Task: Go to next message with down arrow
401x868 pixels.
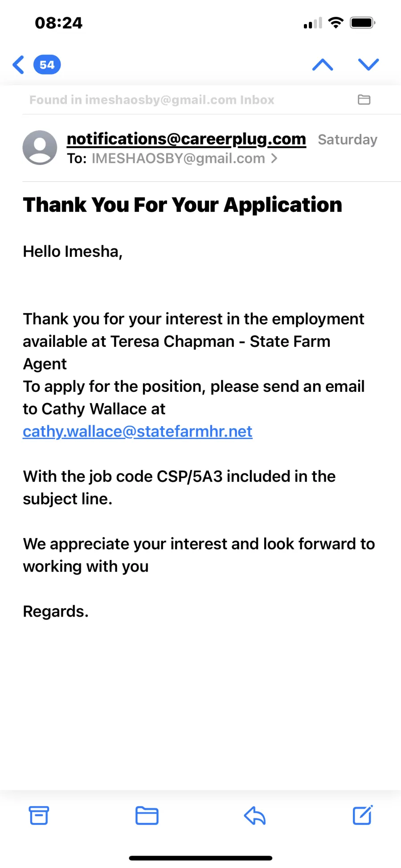Action: click(368, 65)
